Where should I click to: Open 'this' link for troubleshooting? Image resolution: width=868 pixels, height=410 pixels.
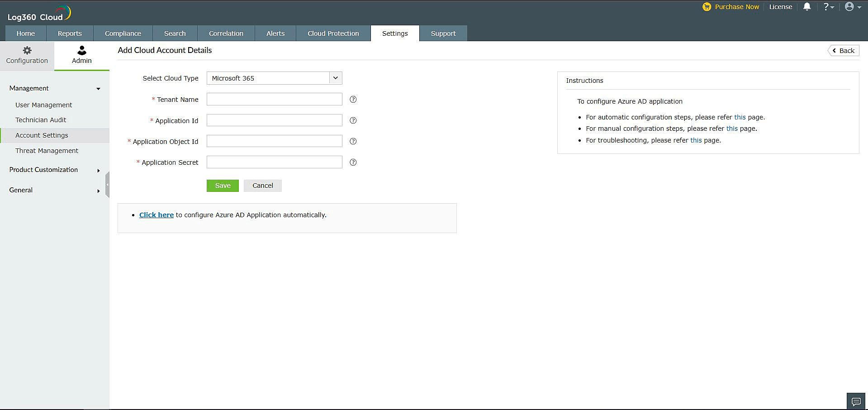point(696,140)
